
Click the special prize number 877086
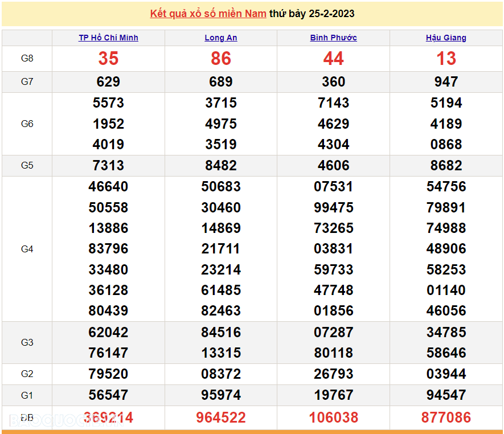click(446, 417)
